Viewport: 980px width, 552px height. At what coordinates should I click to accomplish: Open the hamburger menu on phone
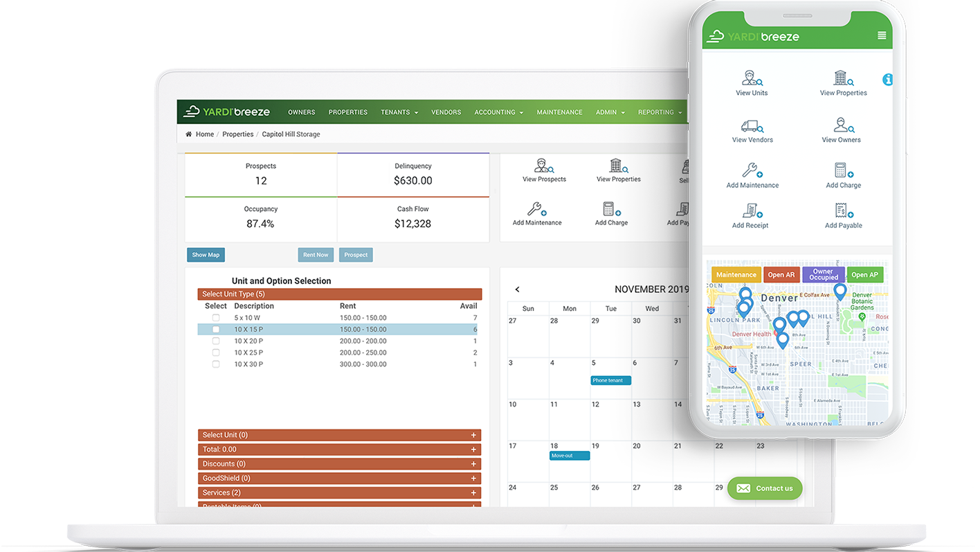tap(881, 36)
